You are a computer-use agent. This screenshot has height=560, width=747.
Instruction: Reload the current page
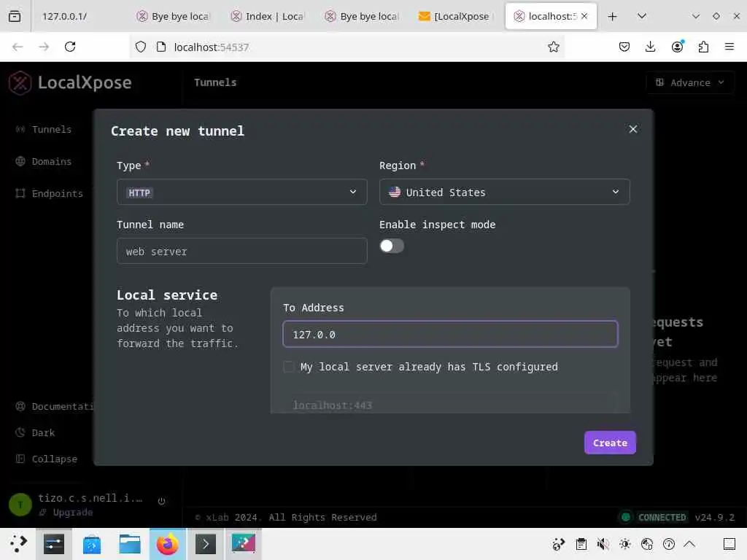(x=70, y=47)
